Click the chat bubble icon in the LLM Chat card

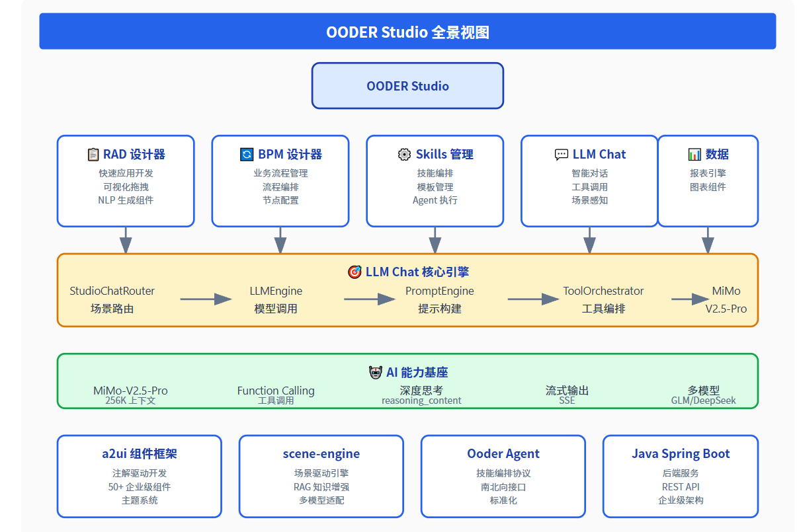[x=562, y=155]
